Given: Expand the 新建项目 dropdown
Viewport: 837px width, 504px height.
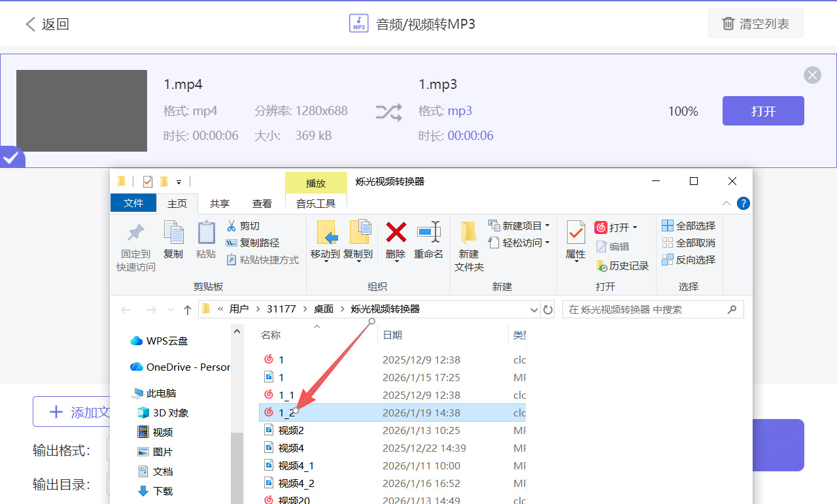Looking at the screenshot, I should click(x=519, y=226).
